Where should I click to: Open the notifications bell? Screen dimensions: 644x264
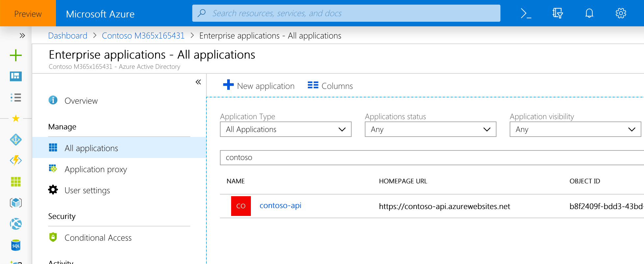589,13
